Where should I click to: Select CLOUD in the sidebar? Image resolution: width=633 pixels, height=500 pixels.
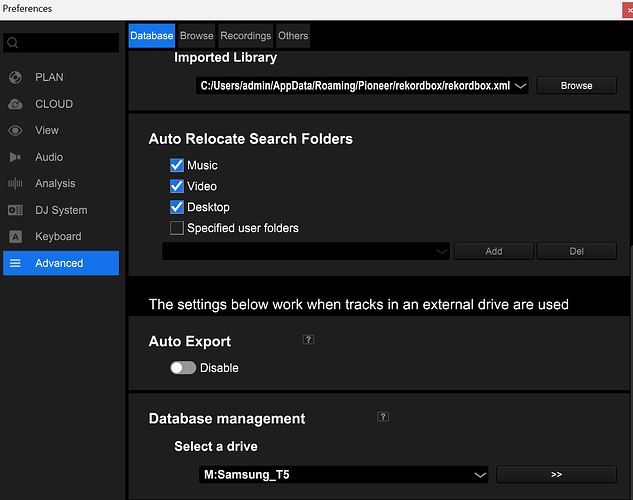pyautogui.click(x=61, y=104)
